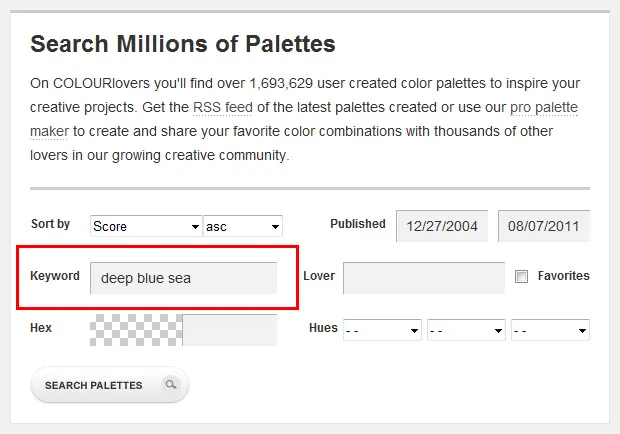Open the Score sort-by dropdown
620x434 pixels.
(145, 226)
